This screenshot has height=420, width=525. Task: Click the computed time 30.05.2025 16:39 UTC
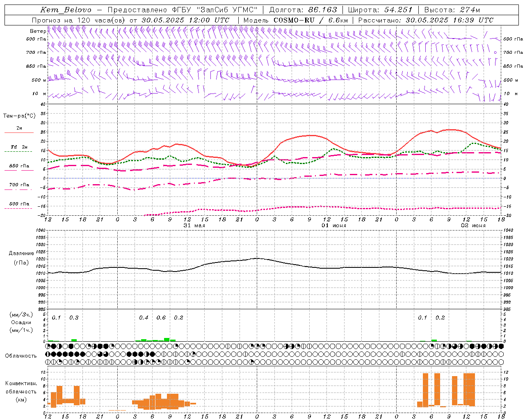click(x=450, y=20)
